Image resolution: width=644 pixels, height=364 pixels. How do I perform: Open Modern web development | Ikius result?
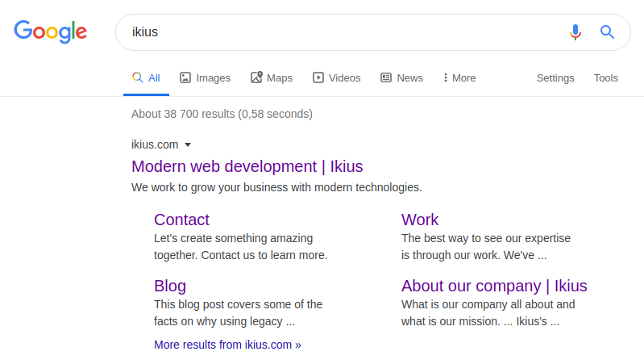click(x=247, y=166)
